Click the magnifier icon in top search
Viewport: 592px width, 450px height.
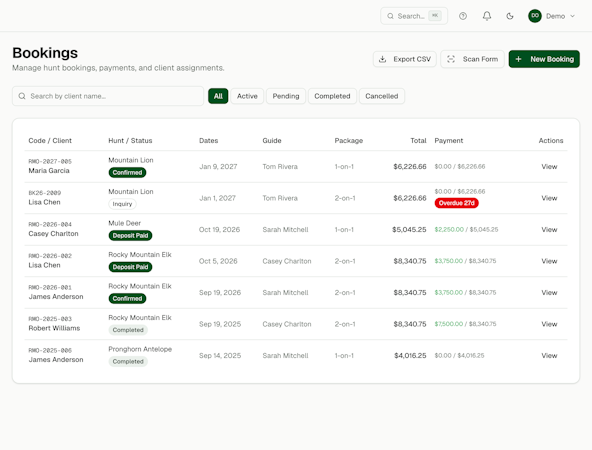click(390, 16)
